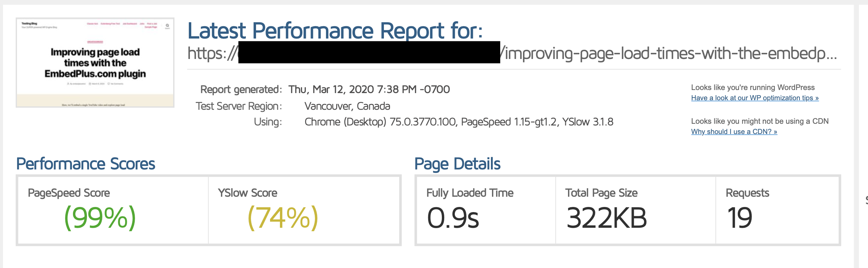Select the yellow 74% YSlow score
The image size is (868, 268).
coord(283,218)
